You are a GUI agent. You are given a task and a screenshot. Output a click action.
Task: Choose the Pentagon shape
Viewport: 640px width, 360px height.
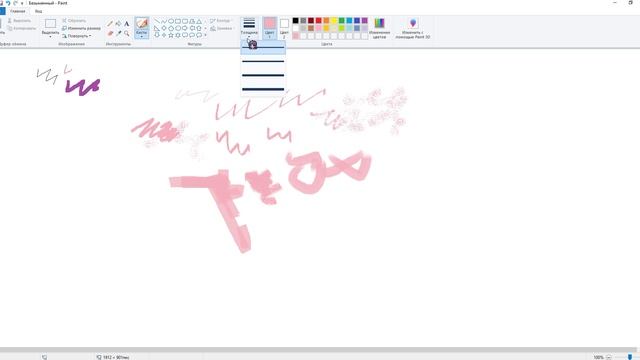click(x=171, y=28)
